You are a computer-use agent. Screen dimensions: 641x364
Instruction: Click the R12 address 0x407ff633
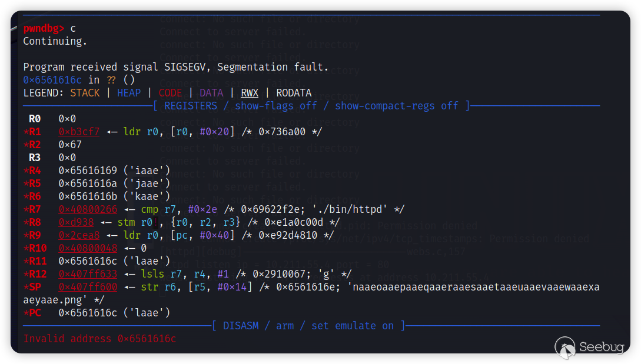pyautogui.click(x=88, y=274)
